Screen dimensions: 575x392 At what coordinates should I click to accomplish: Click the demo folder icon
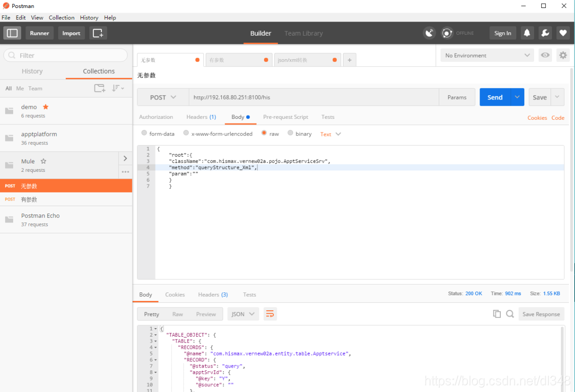coord(9,111)
